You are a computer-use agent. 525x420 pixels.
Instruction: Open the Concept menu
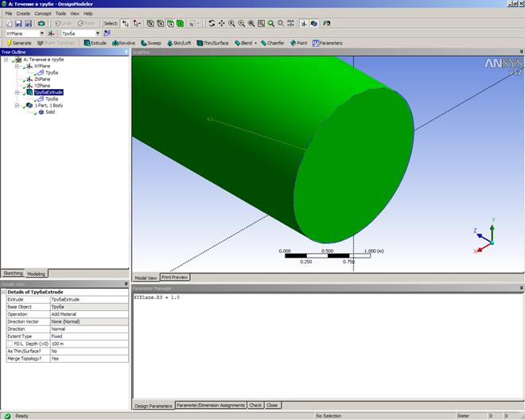click(42, 14)
